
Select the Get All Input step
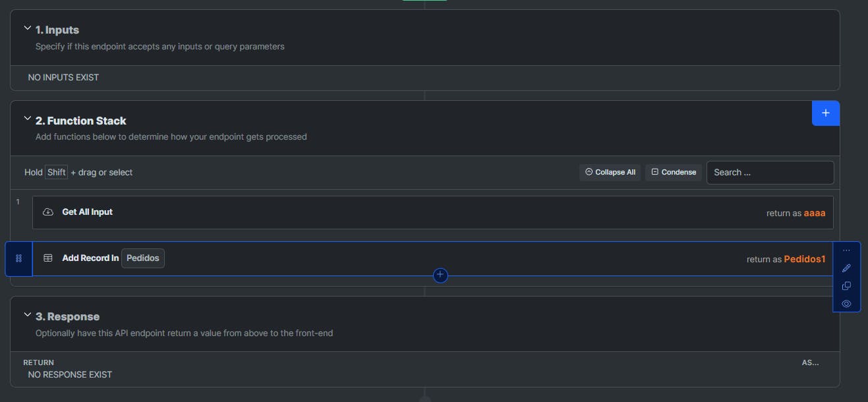[433, 212]
